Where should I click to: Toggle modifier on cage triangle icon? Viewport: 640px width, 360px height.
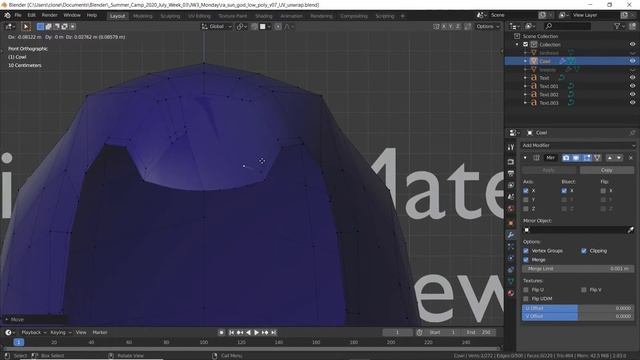coord(597,158)
